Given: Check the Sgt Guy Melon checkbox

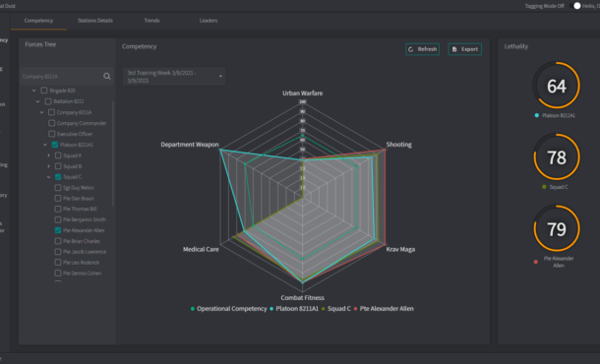Looking at the screenshot, I should [x=58, y=188].
